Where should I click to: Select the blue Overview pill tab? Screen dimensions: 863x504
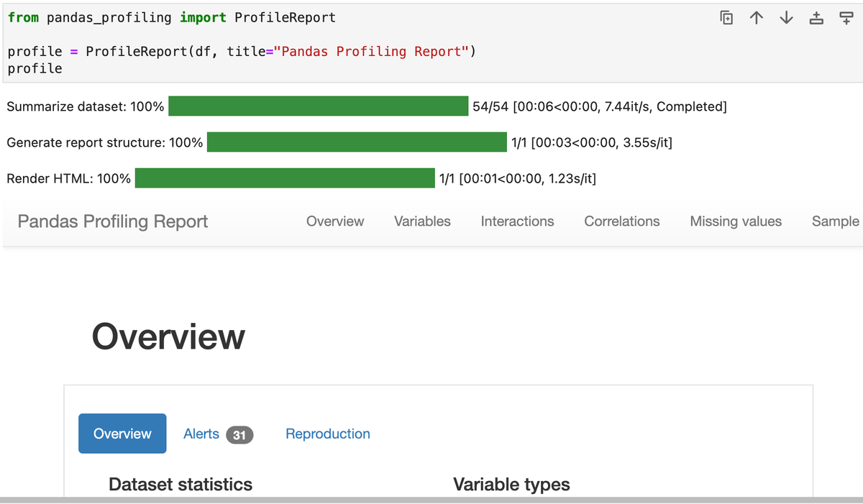point(122,434)
